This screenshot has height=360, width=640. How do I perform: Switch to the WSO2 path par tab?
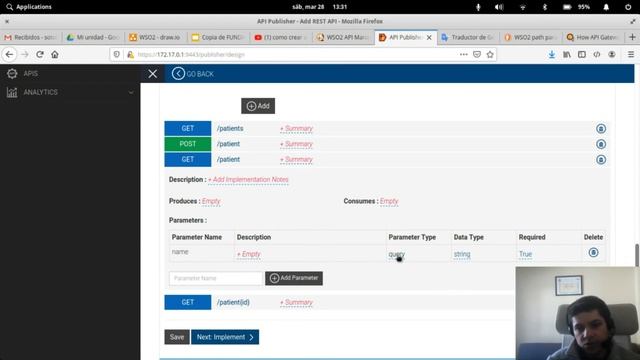coord(531,37)
